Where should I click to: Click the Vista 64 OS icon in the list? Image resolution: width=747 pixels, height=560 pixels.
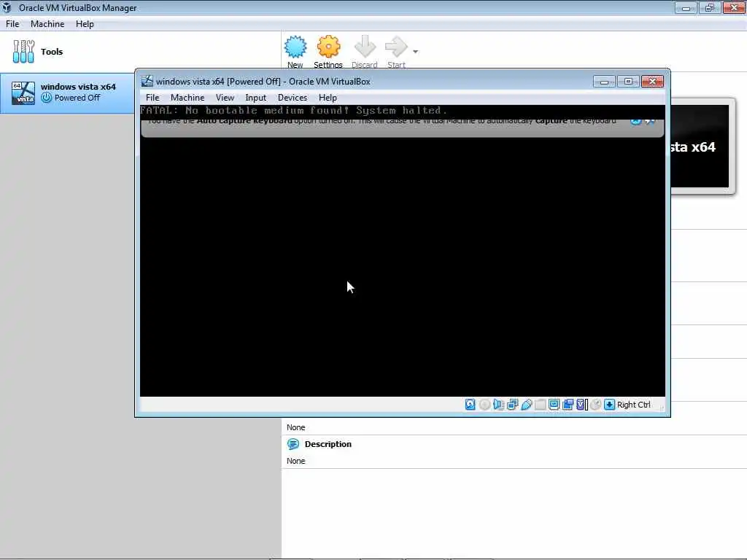[23, 93]
